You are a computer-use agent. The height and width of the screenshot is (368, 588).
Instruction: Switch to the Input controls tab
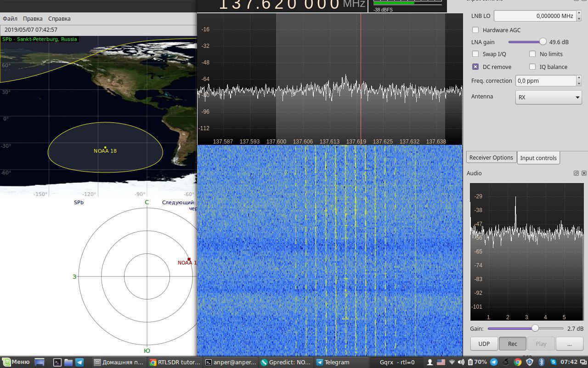(x=538, y=158)
